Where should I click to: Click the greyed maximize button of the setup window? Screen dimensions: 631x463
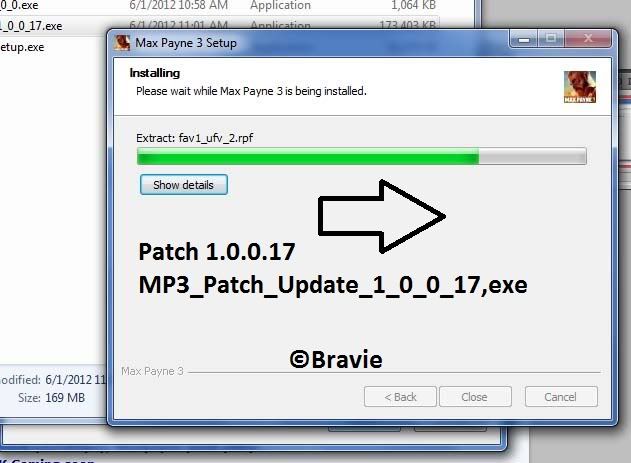tap(551, 39)
